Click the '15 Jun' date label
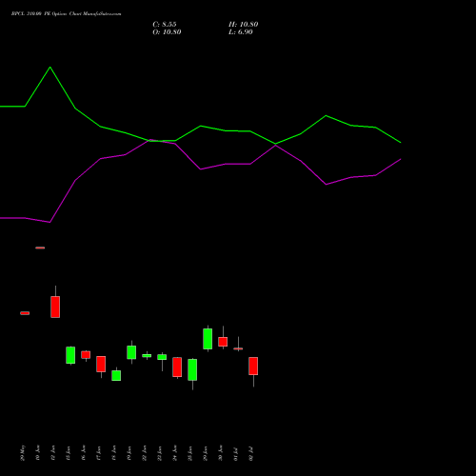Viewport: 476px width, 476px height. click(x=69, y=453)
